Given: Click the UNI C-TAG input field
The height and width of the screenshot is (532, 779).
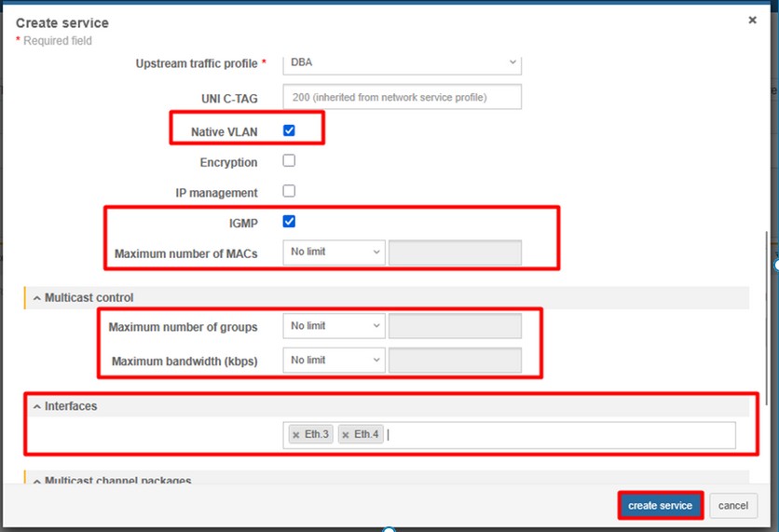Looking at the screenshot, I should point(402,97).
